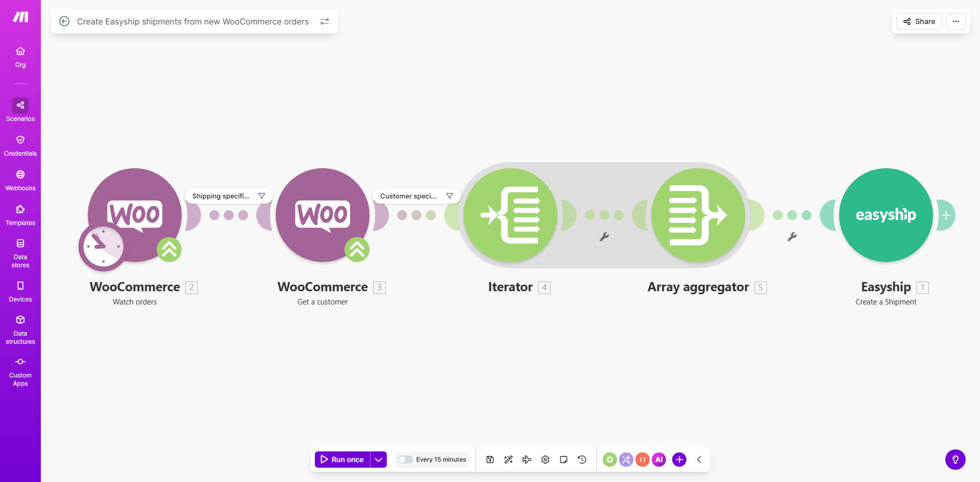Click the green arrows badge on Watch orders module
The image size is (980, 482).
[169, 249]
